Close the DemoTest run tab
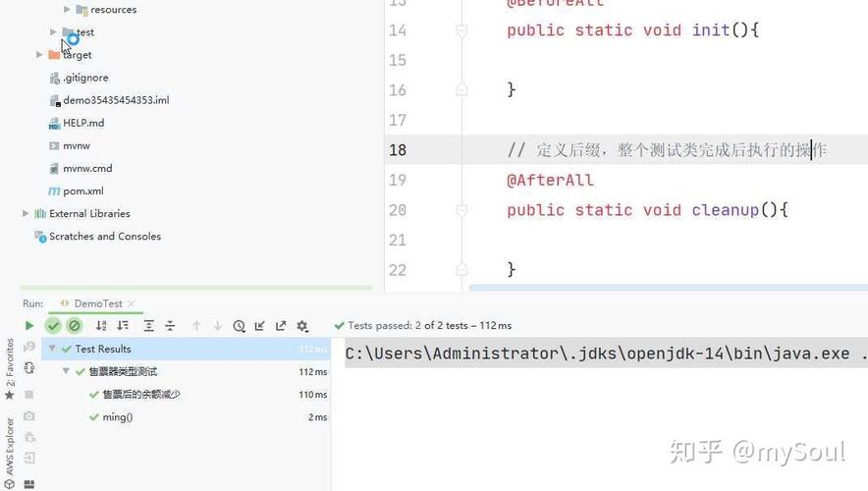 [132, 303]
